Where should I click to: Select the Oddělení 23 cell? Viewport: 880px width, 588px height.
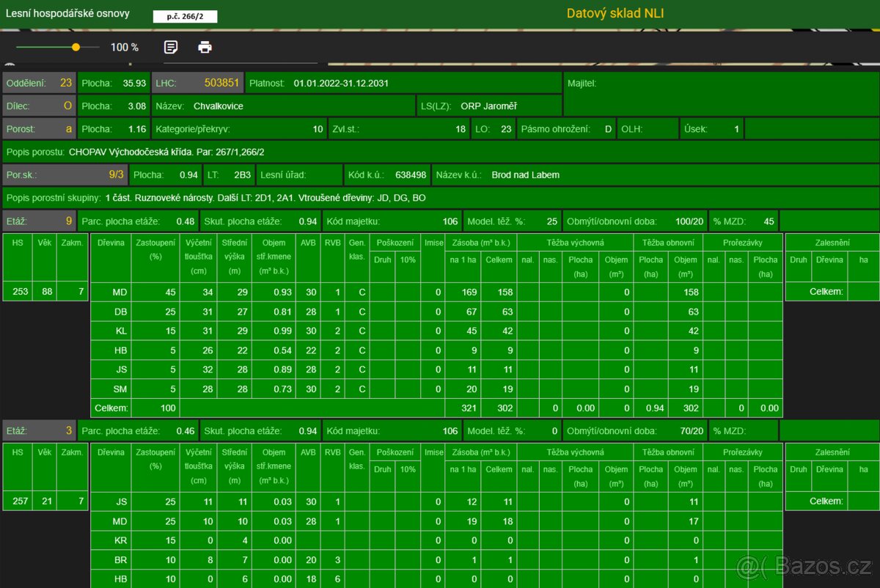point(39,83)
